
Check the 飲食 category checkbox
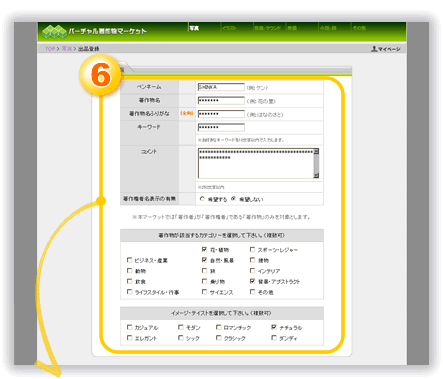tap(129, 281)
